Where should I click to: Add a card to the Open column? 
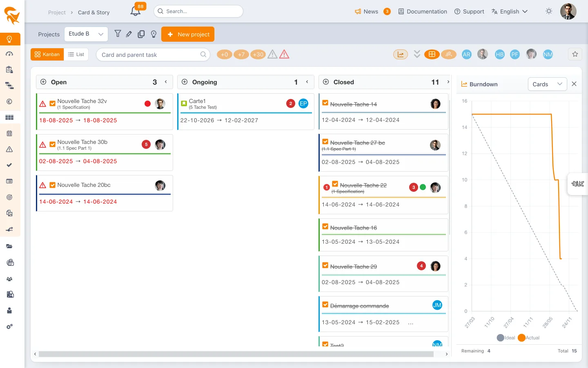43,82
